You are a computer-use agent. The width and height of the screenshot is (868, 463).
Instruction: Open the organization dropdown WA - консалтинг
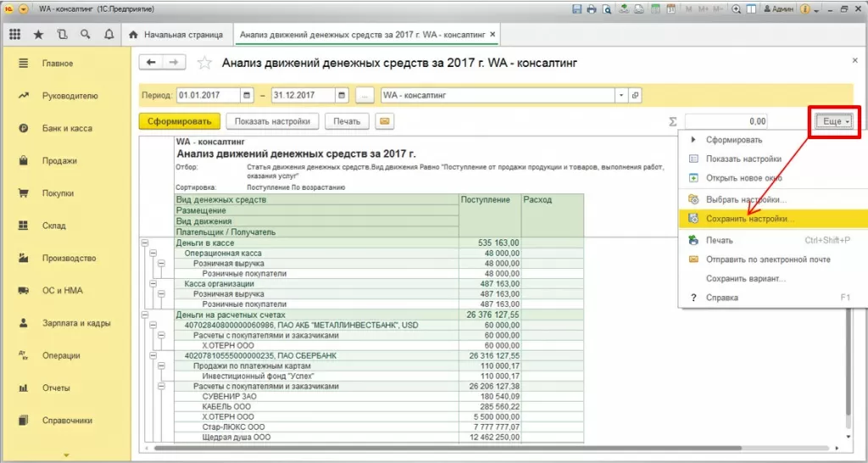point(621,95)
